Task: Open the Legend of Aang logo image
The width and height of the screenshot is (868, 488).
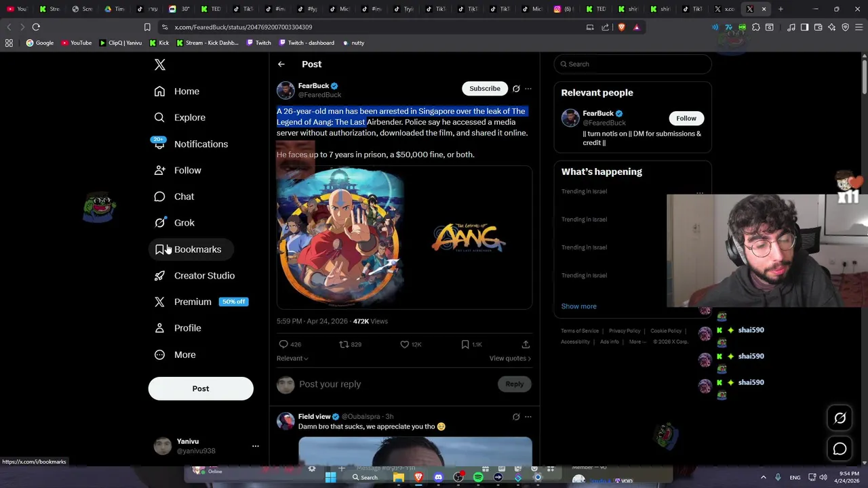Action: (469, 238)
